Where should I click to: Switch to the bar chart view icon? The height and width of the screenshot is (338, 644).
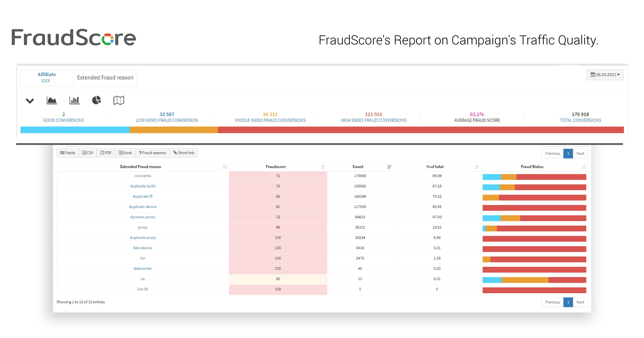click(74, 101)
